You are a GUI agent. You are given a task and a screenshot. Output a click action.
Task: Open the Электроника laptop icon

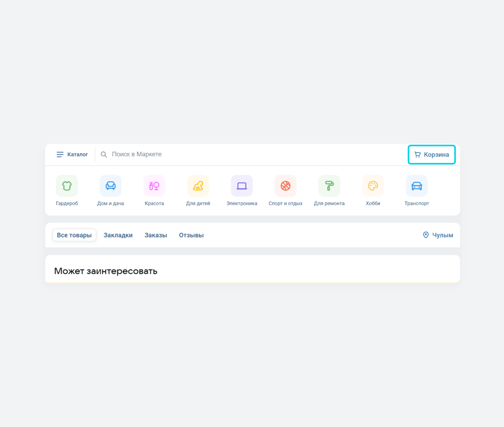[242, 186]
